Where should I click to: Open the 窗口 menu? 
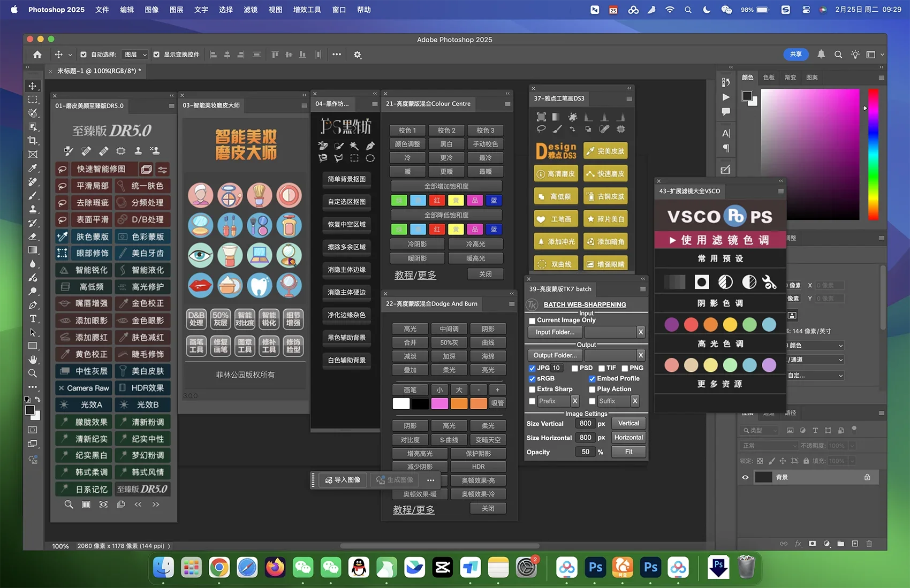pyautogui.click(x=339, y=10)
